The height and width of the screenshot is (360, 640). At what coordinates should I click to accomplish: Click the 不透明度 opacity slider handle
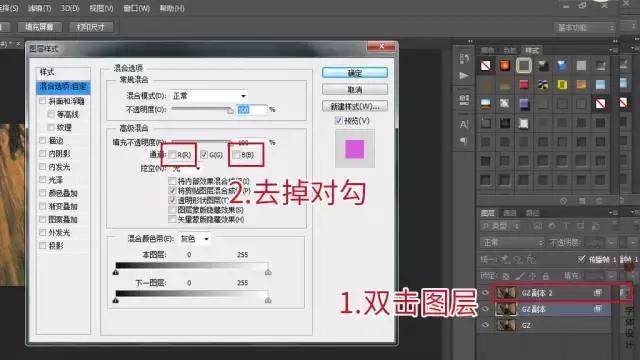point(230,110)
